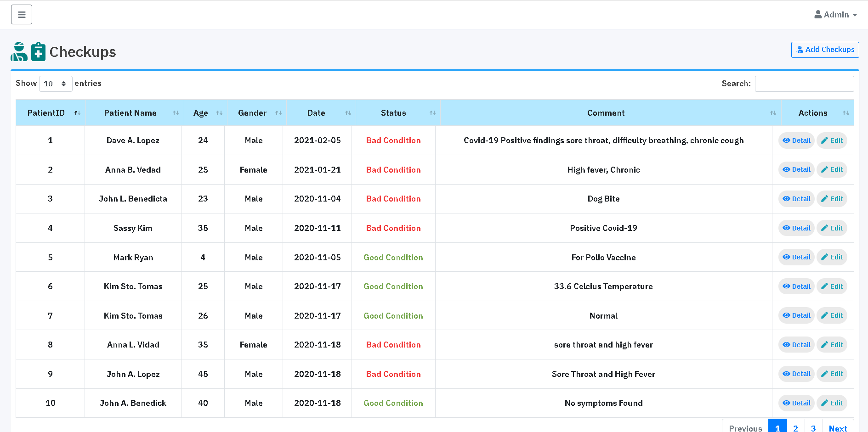
Task: Click the green medical kit icon
Action: click(x=38, y=51)
